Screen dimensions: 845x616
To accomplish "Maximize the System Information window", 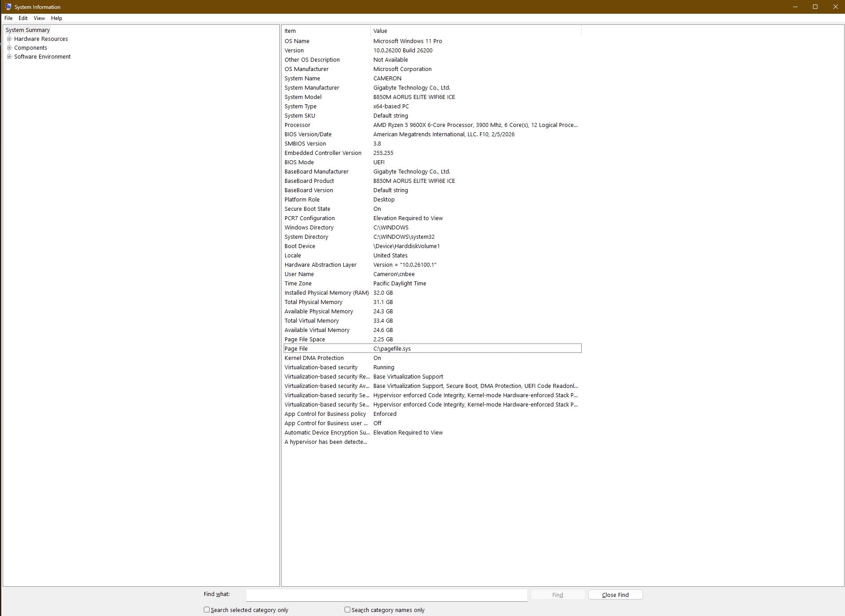I will coord(815,7).
